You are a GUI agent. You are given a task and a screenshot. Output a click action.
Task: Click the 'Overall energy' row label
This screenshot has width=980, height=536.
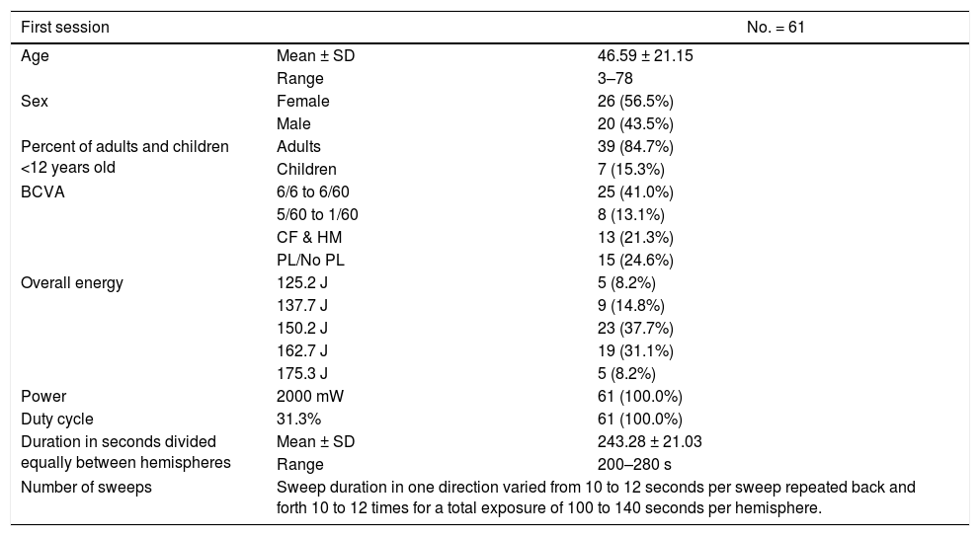(x=72, y=283)
